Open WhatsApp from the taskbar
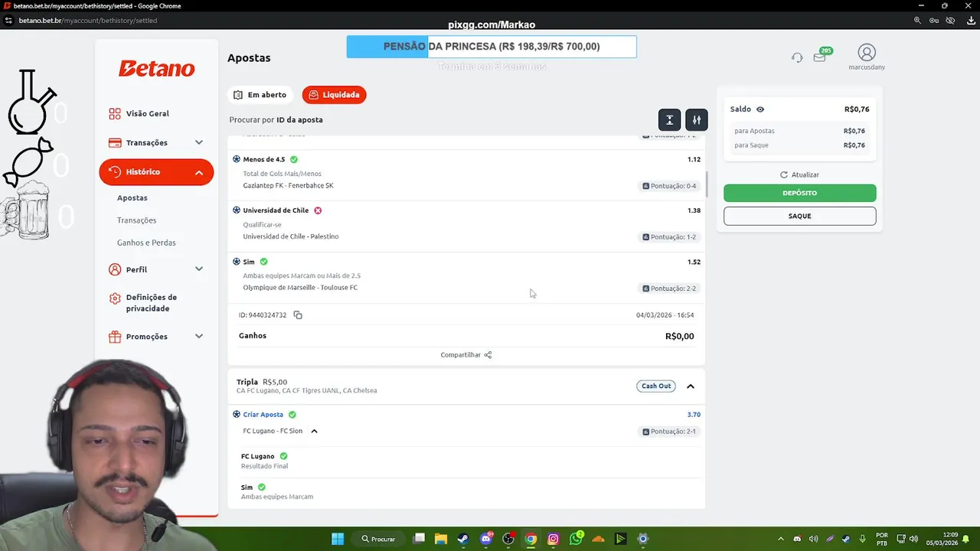The height and width of the screenshot is (551, 980). click(x=576, y=539)
